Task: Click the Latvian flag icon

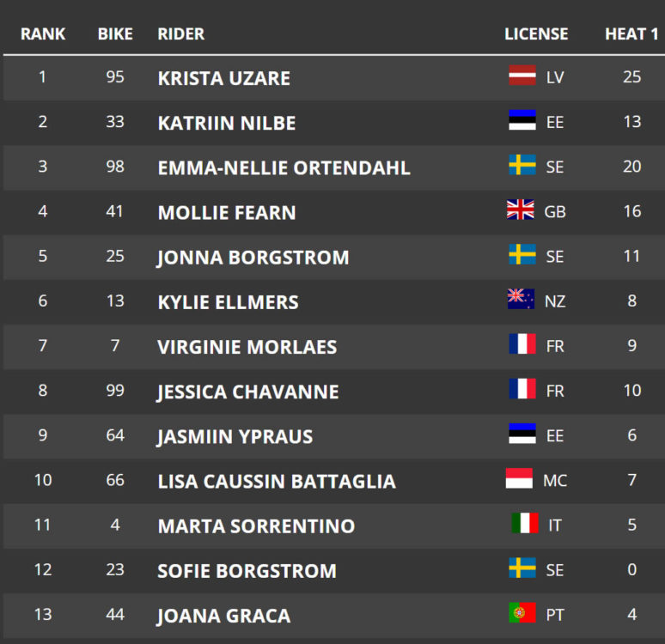Action: (x=522, y=75)
